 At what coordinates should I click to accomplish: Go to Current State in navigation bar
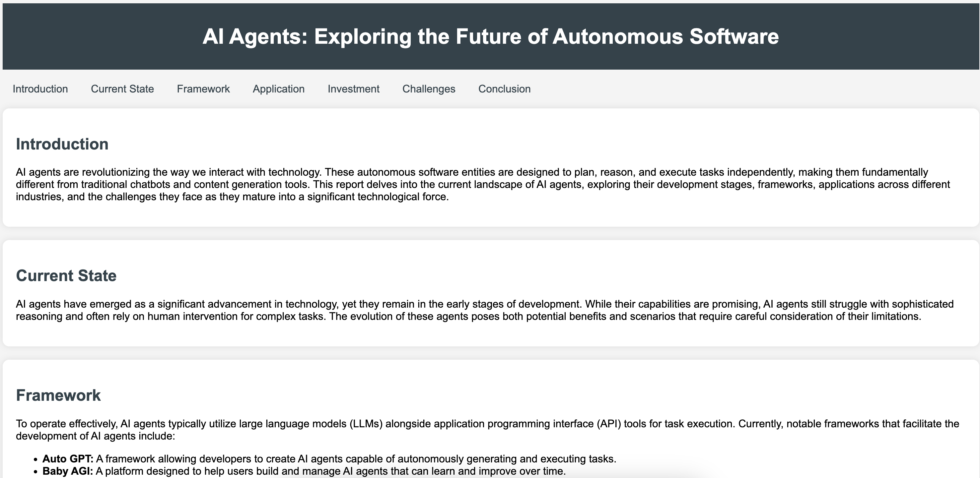(122, 89)
